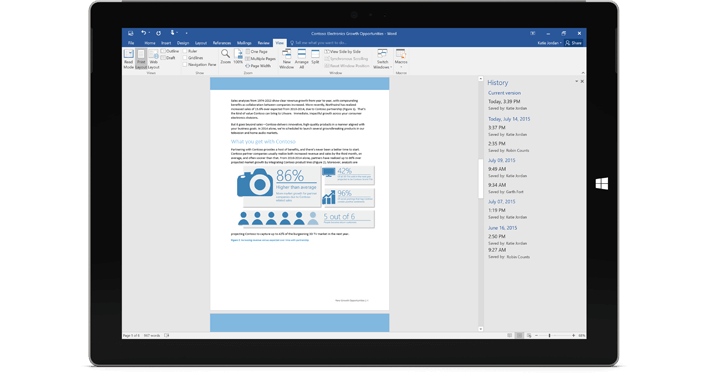Collapse the ribbon with the chevron arrow
This screenshot has height=374, width=713.
point(582,73)
